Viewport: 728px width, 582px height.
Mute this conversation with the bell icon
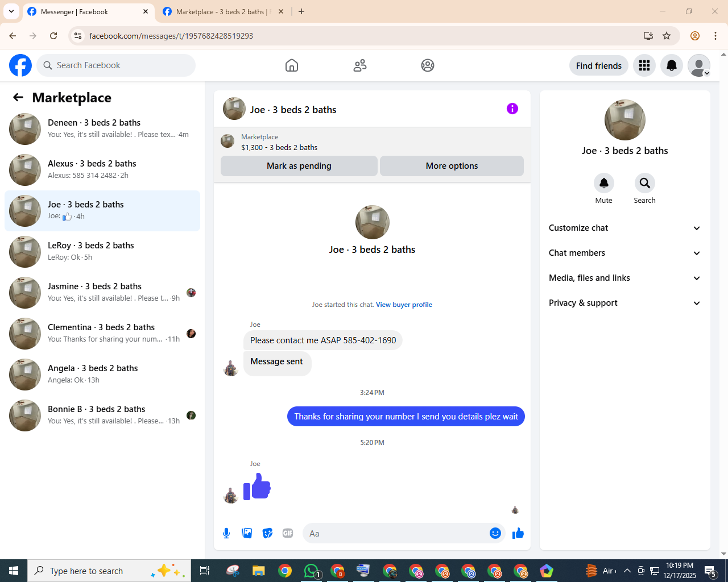point(604,183)
